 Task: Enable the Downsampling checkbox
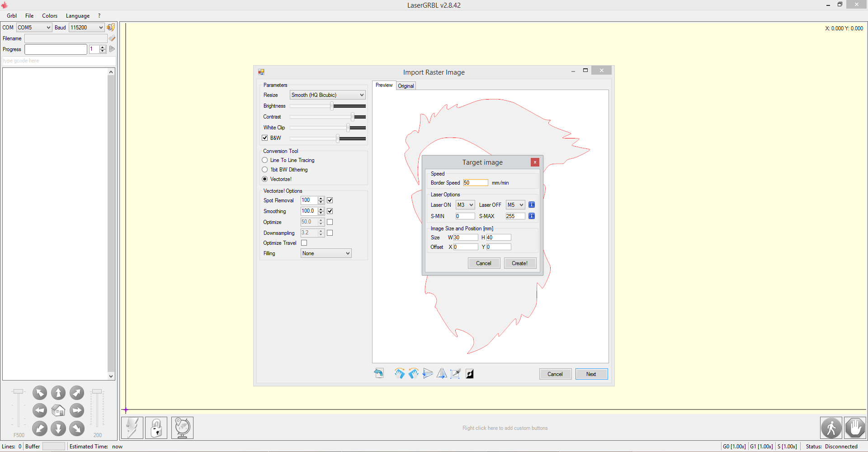(330, 233)
